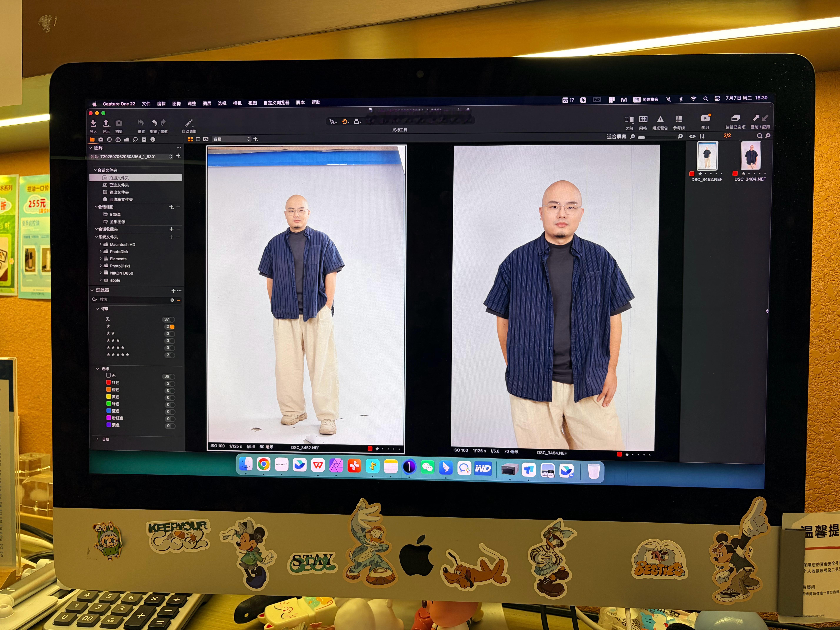Toggle the 曝光警告 exposure warning icon
This screenshot has width=840, height=630.
(660, 119)
